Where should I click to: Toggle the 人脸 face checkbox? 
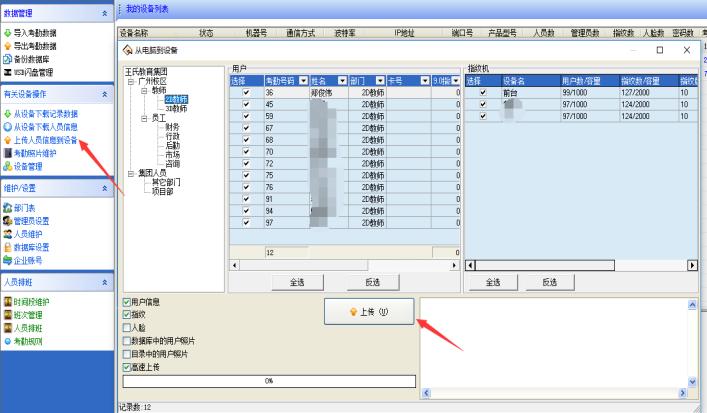point(127,327)
